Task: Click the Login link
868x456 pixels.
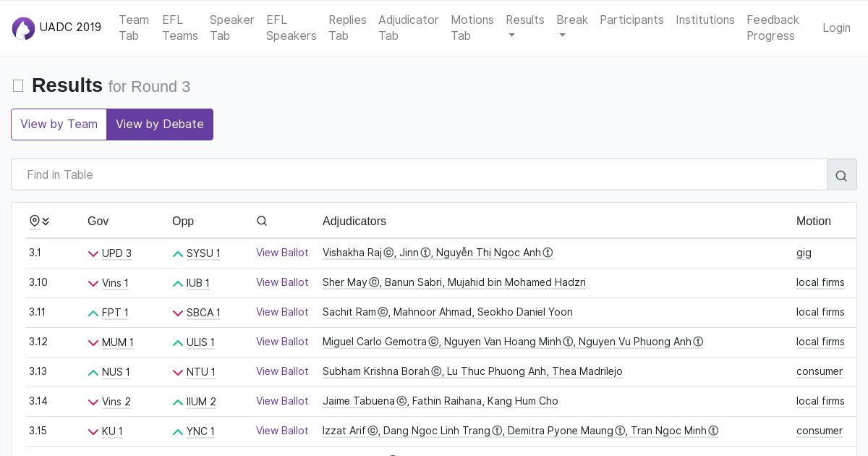Action: pos(836,28)
